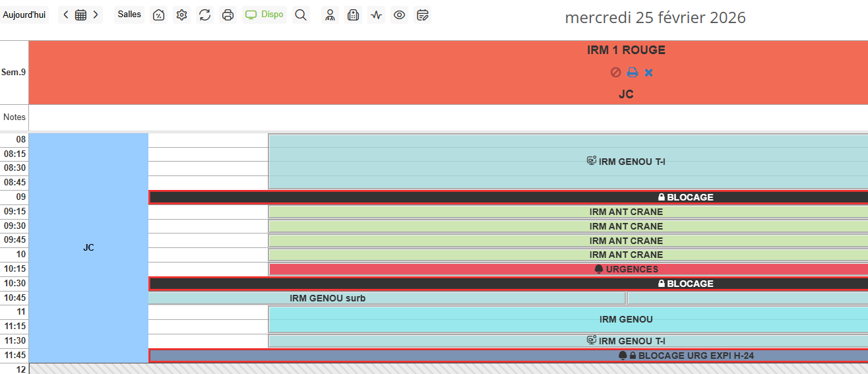This screenshot has height=374, width=868.
Task: Open the calendar date picker icon
Action: pyautogui.click(x=80, y=15)
